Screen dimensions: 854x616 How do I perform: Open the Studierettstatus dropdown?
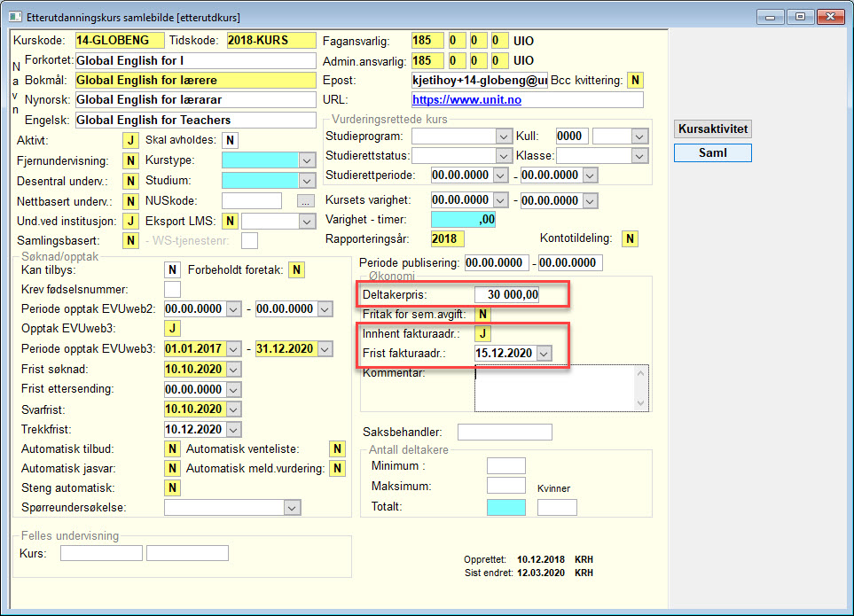[503, 156]
